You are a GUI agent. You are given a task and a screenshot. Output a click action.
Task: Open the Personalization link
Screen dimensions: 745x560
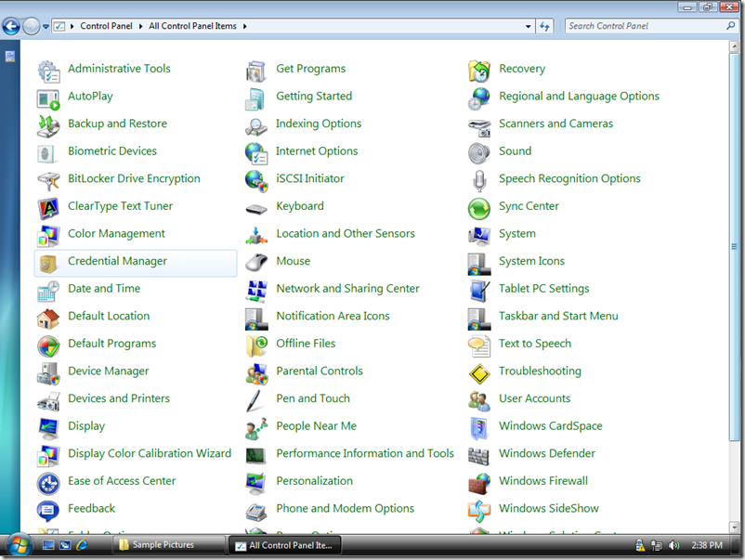click(x=314, y=481)
